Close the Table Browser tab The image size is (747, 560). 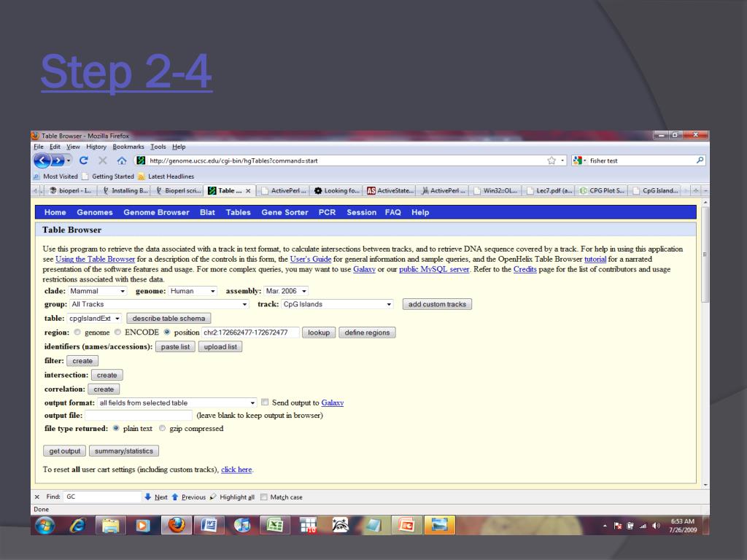[248, 190]
